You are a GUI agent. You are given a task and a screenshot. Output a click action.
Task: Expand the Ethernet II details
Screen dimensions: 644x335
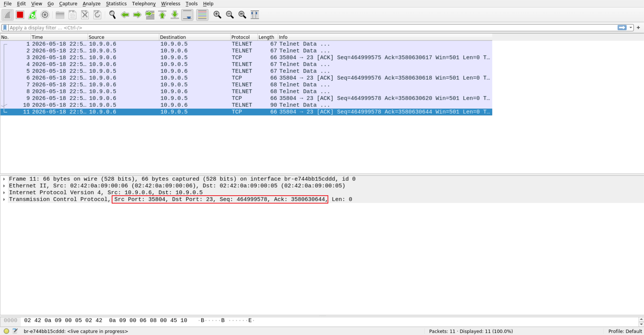(x=4, y=186)
